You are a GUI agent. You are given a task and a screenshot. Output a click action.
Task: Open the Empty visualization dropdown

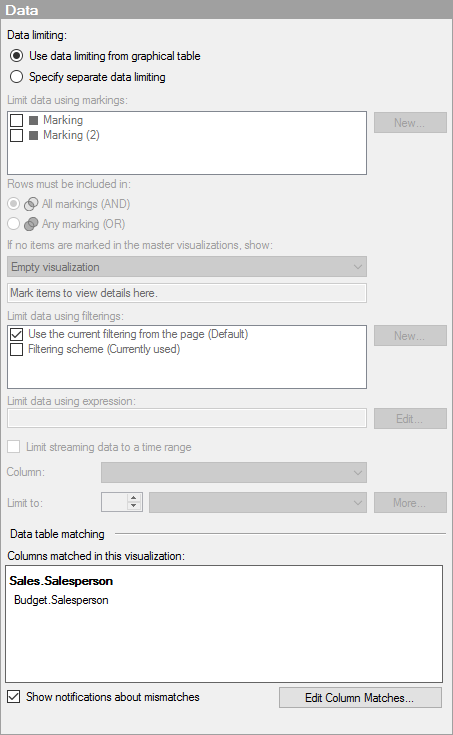click(187, 267)
